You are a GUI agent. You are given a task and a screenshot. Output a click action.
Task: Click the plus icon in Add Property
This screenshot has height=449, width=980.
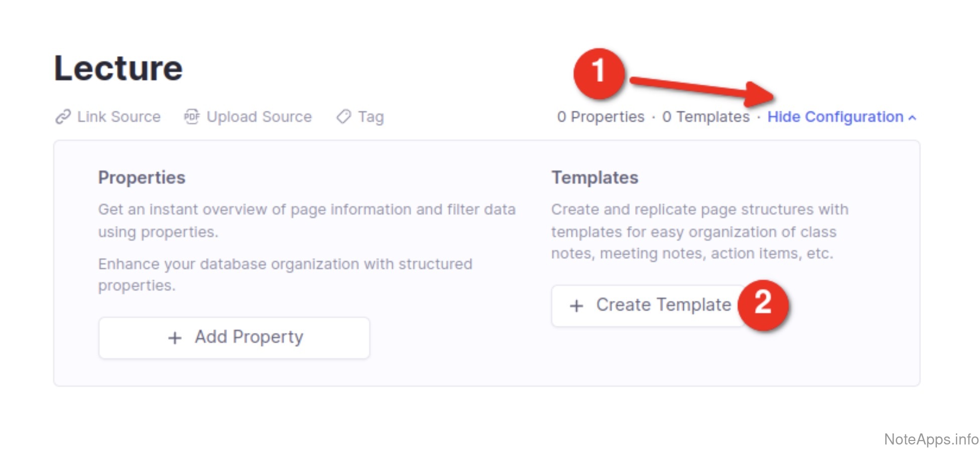point(175,338)
